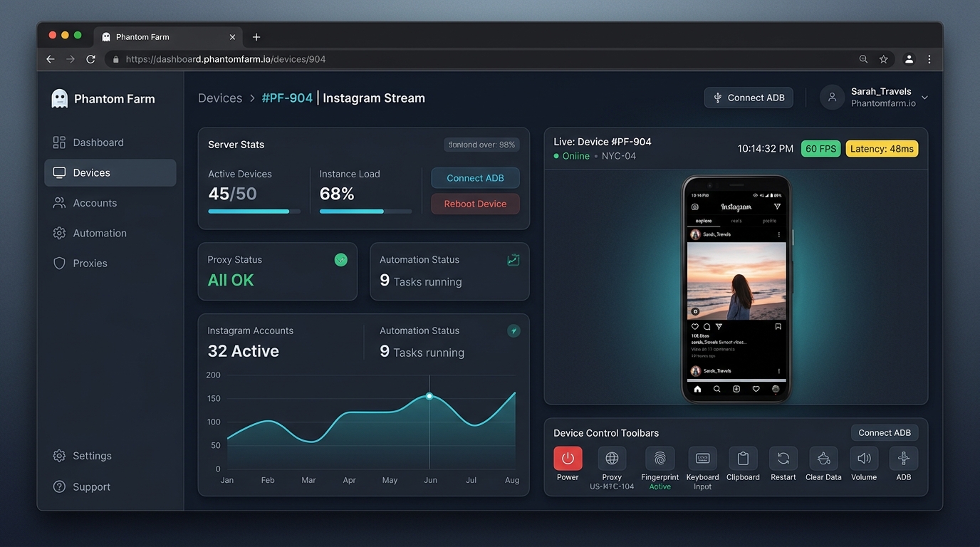Viewport: 980px width, 547px height.
Task: Click the user avatar beside Sarah_Travels name
Action: click(x=832, y=98)
